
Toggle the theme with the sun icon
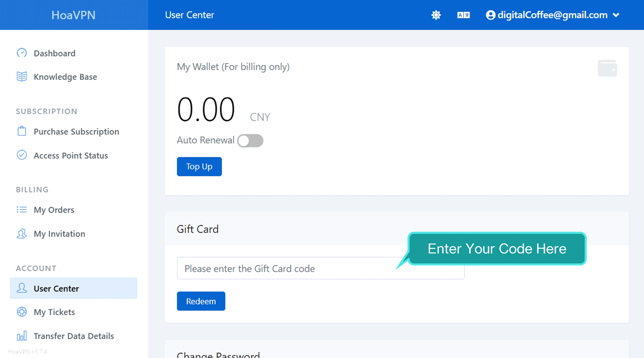click(x=436, y=15)
